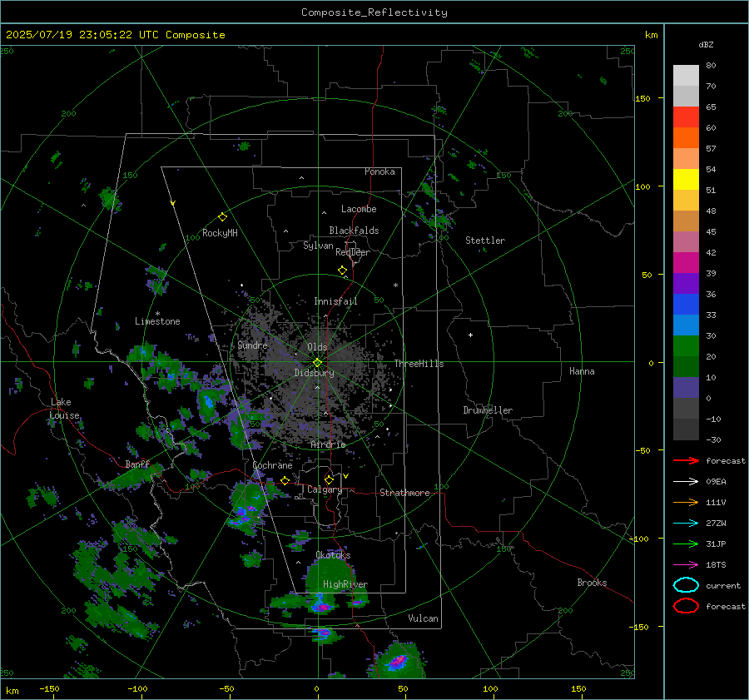The width and height of the screenshot is (749, 700).
Task: Click the dBZ legend heading
Action: (706, 45)
